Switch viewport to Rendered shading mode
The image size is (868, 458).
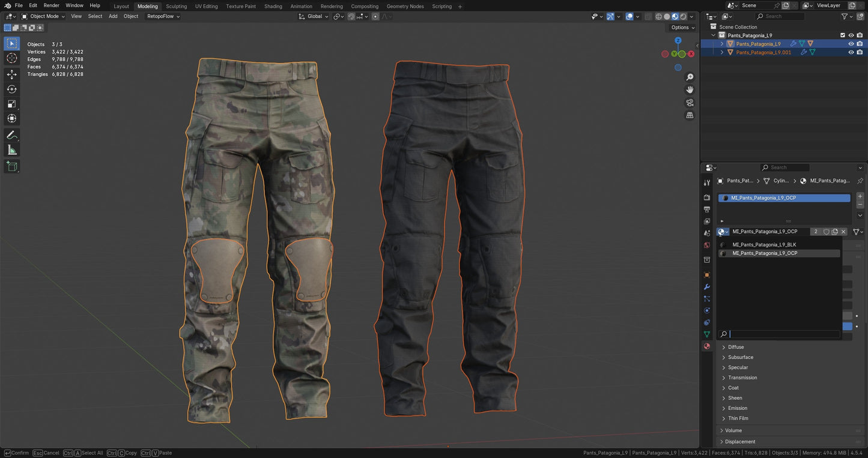pos(683,16)
